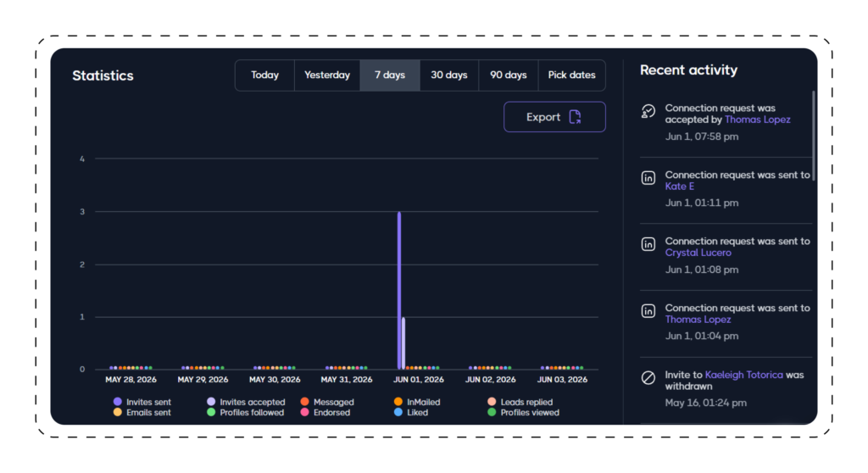Click the Export button
The image size is (868, 473).
click(554, 117)
